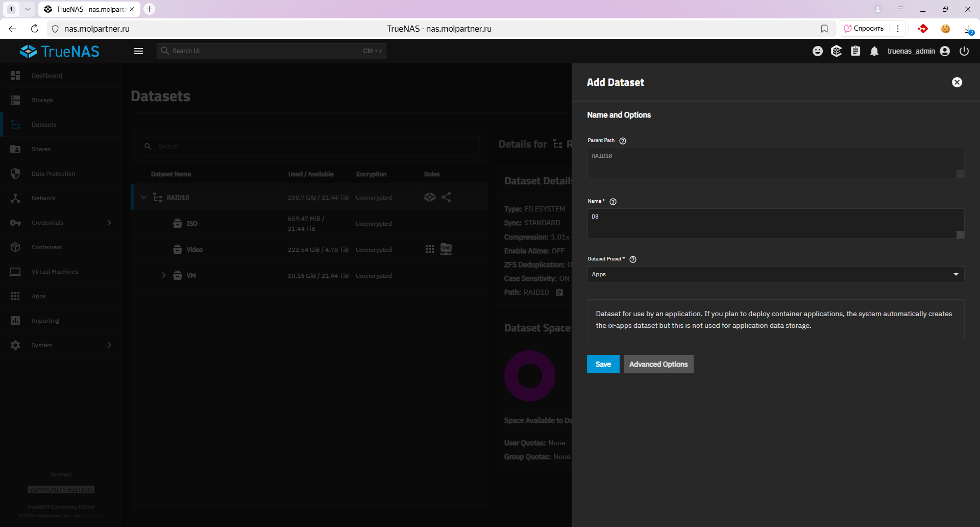Show help for Parent Path
The width and height of the screenshot is (980, 527).
pos(623,141)
